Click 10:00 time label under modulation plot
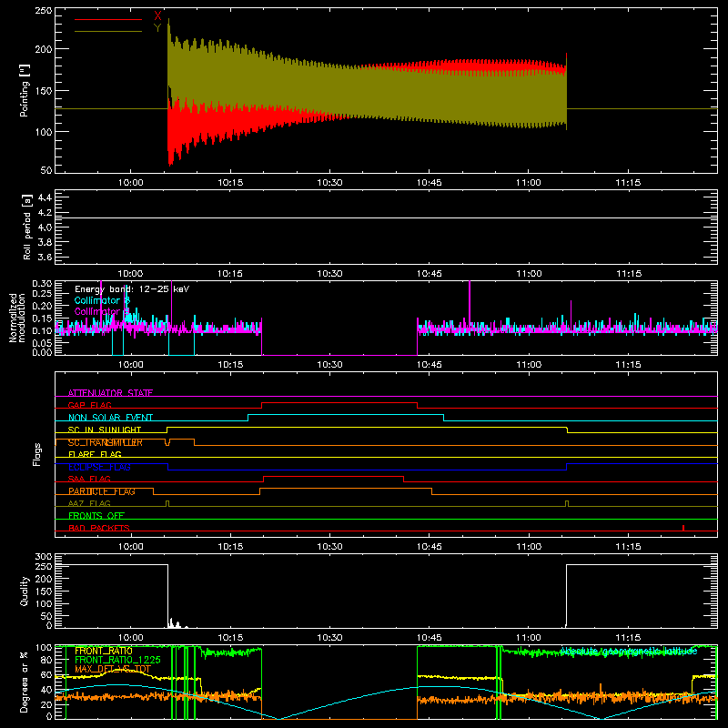The height and width of the screenshot is (728, 728). pyautogui.click(x=130, y=365)
